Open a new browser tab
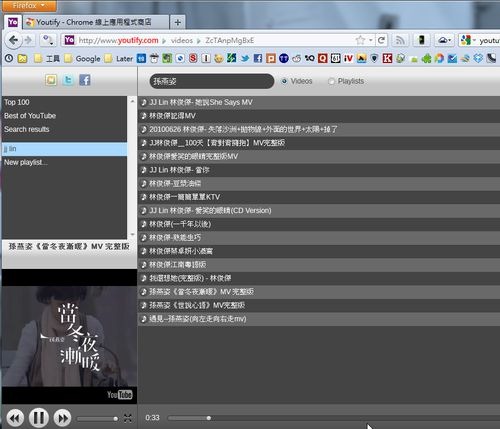This screenshot has height=429, width=500. point(178,22)
